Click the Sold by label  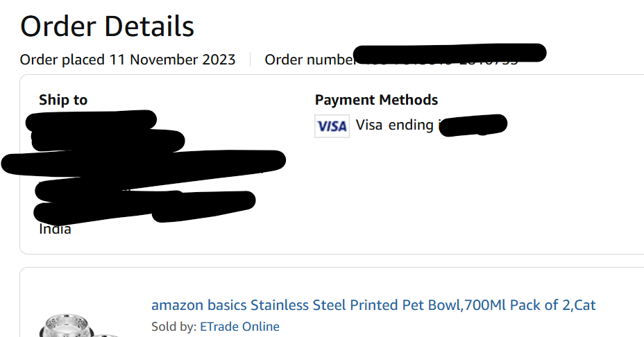pos(174,327)
